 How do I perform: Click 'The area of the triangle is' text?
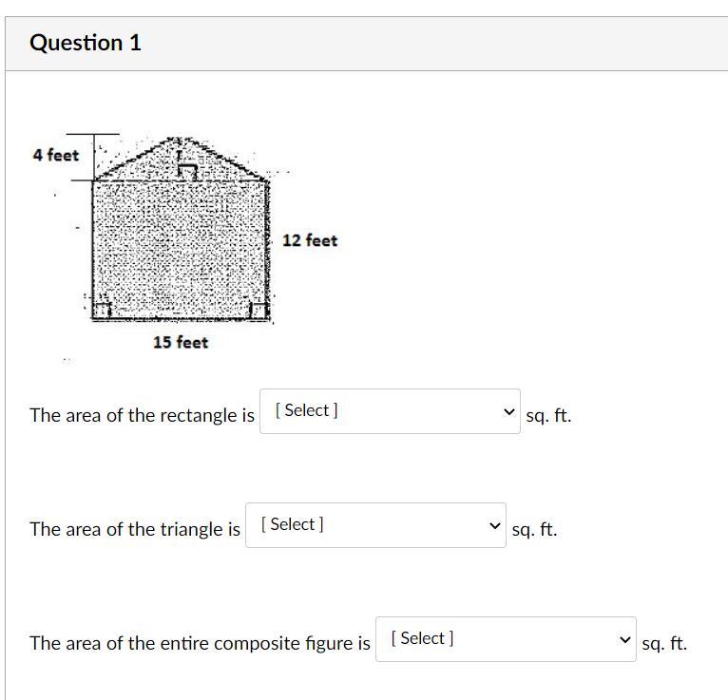(x=135, y=529)
